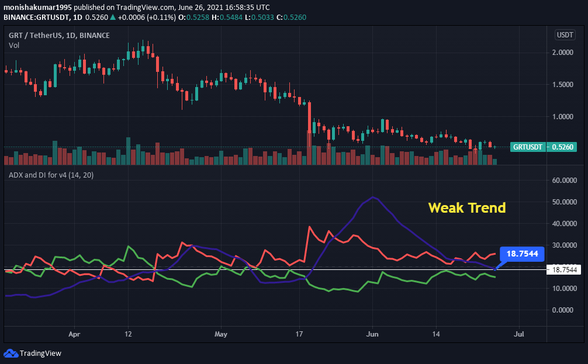Click the ADX peak near 50 in June
Viewport: 588px width, 364px height.
pos(372,197)
